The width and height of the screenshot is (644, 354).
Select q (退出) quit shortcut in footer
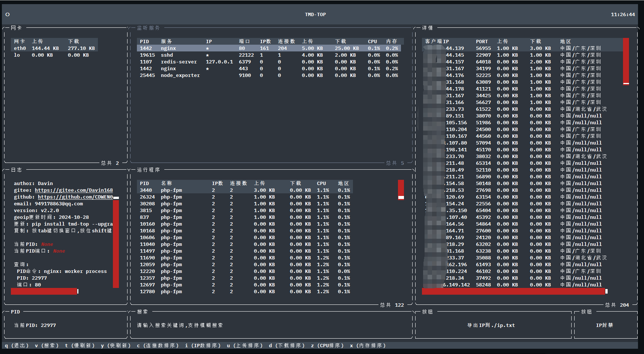pyautogui.click(x=17, y=346)
